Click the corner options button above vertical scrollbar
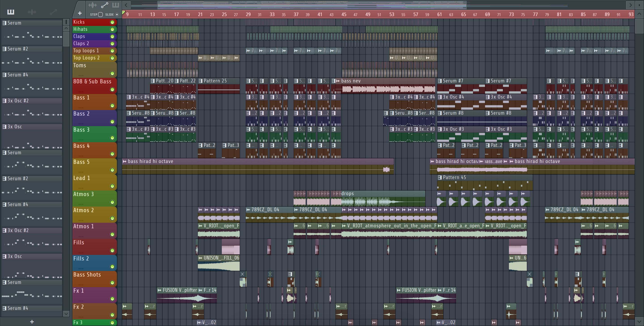This screenshot has width=644, height=326. [639, 5]
